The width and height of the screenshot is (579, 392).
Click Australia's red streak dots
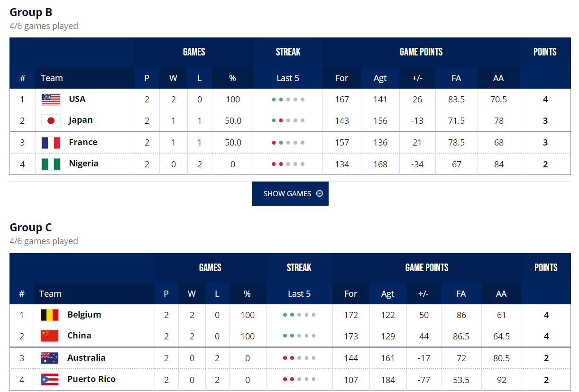(x=288, y=358)
